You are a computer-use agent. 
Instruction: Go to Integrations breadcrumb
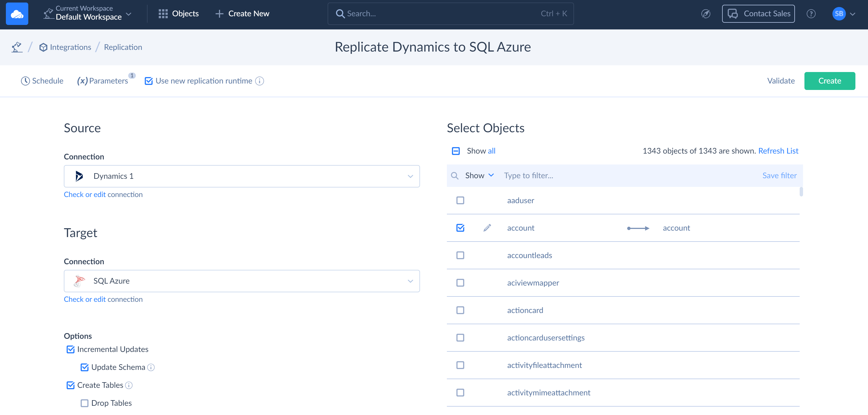point(65,47)
